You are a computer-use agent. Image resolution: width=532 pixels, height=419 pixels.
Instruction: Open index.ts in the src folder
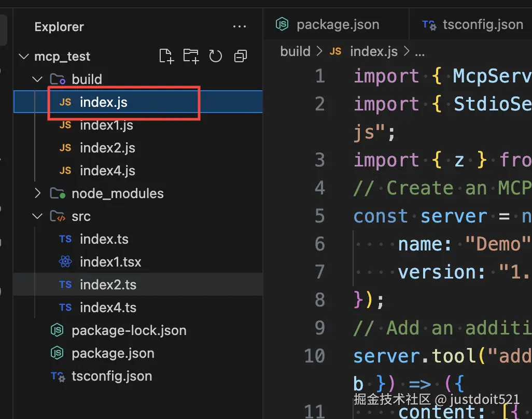pyautogui.click(x=138, y=239)
